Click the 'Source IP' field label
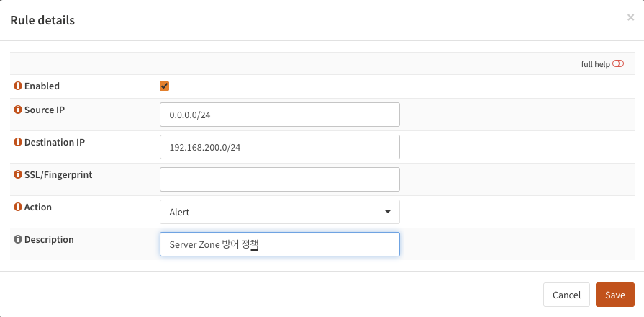The image size is (644, 317). click(x=45, y=110)
